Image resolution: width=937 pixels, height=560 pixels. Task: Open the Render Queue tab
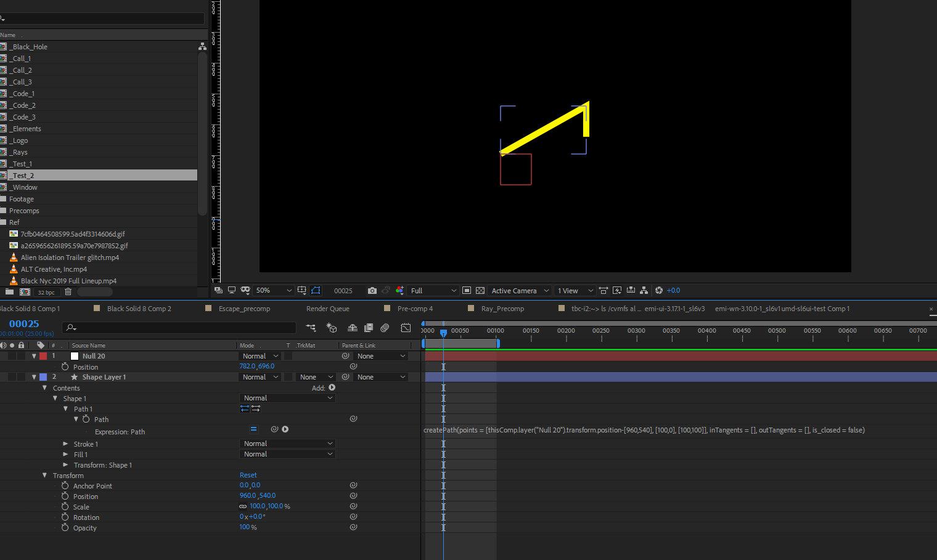tap(328, 309)
